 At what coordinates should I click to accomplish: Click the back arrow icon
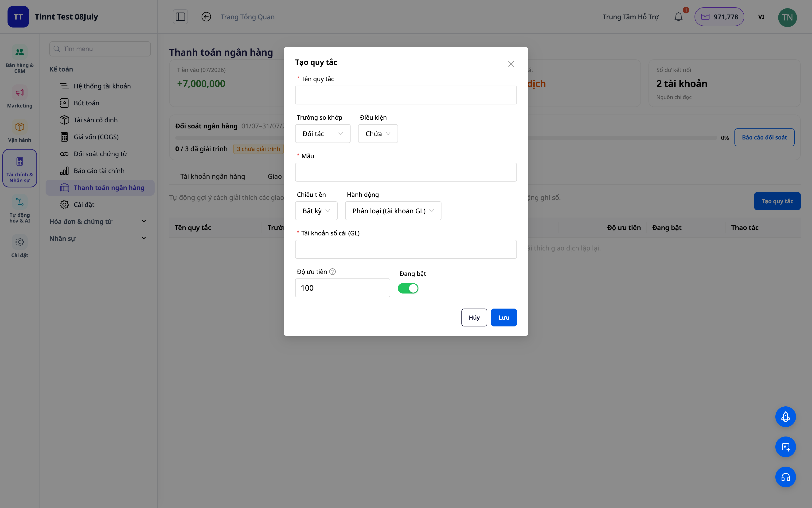pos(206,17)
